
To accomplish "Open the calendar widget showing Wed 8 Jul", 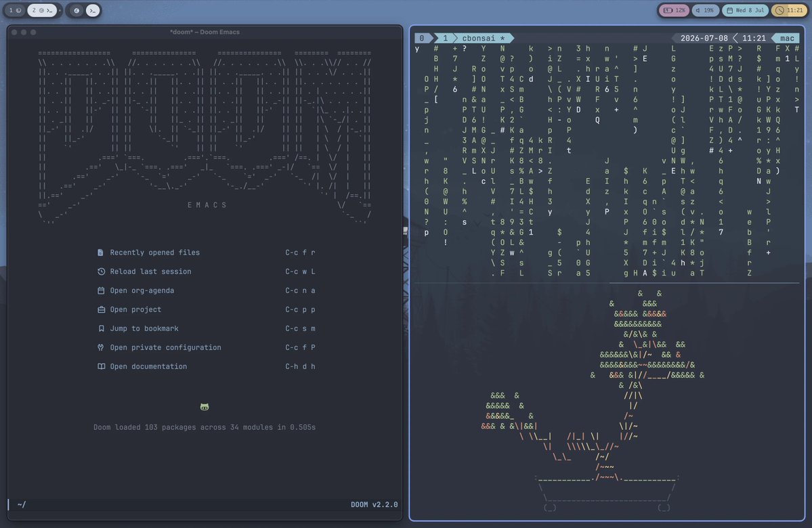I will (x=745, y=10).
